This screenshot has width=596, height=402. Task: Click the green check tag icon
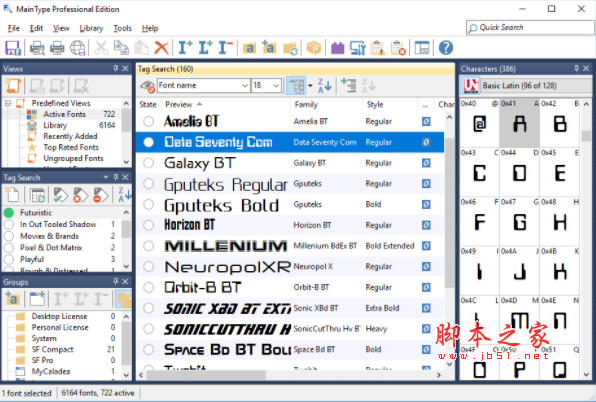(x=60, y=195)
